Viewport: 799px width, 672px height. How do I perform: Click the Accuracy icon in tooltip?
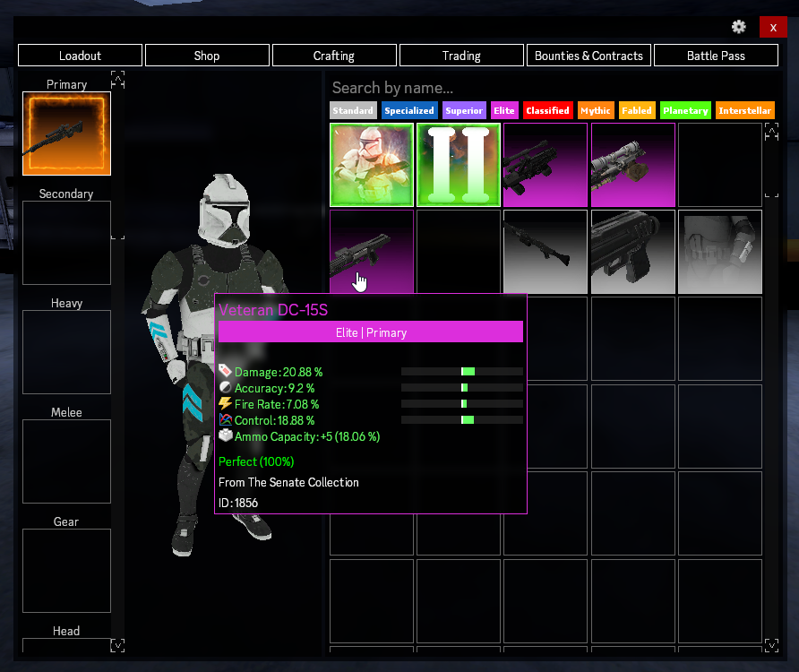pyautogui.click(x=225, y=387)
